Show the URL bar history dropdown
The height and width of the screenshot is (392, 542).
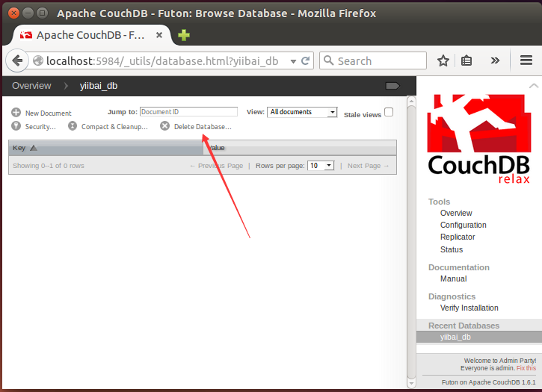[x=294, y=61]
